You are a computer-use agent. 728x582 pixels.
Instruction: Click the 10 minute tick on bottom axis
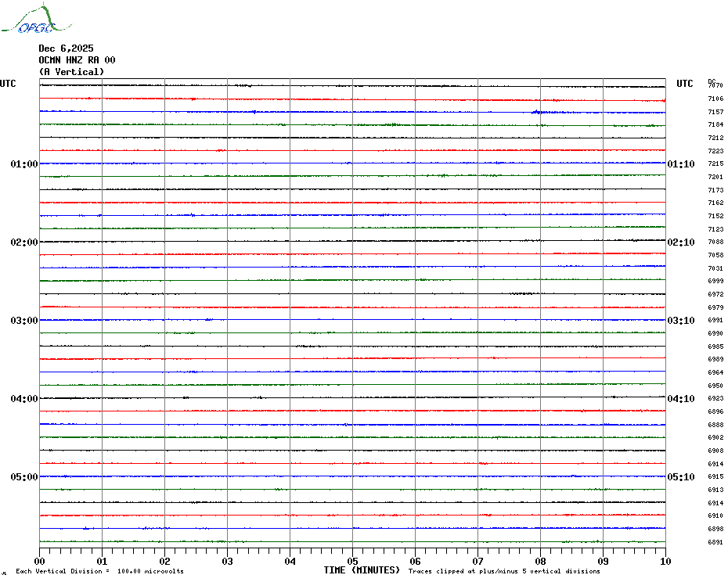pyautogui.click(x=665, y=561)
